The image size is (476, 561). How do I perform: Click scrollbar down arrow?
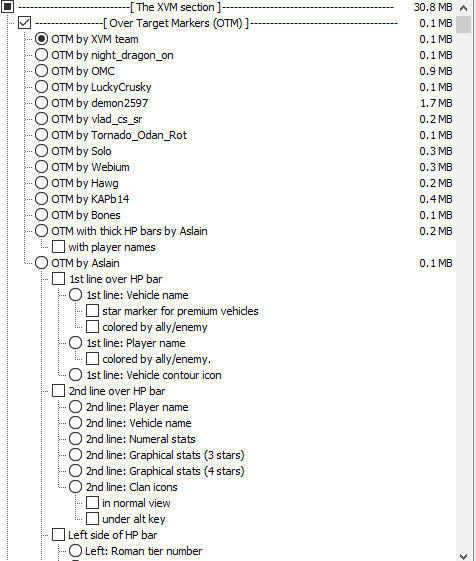pyautogui.click(x=463, y=556)
